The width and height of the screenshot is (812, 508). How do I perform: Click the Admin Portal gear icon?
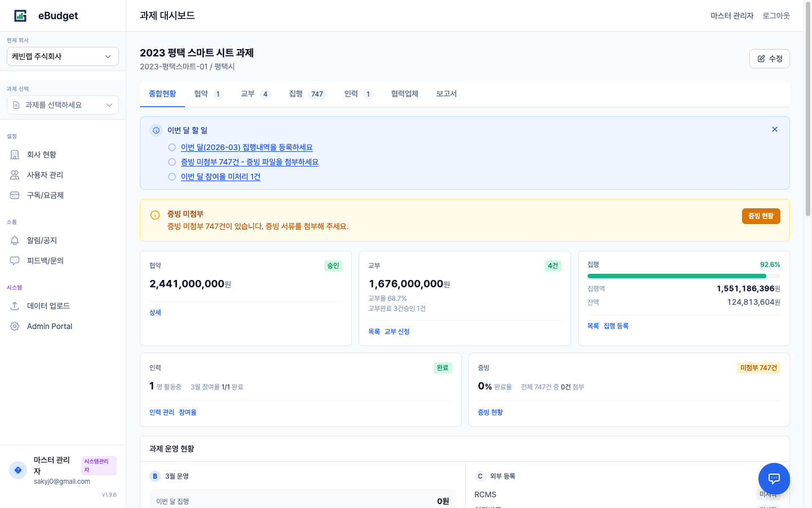[x=15, y=326]
